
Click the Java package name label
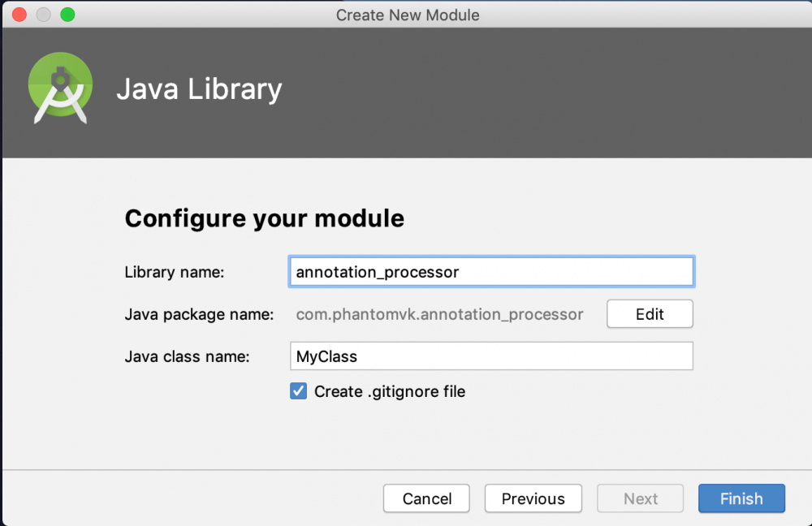pyautogui.click(x=199, y=314)
